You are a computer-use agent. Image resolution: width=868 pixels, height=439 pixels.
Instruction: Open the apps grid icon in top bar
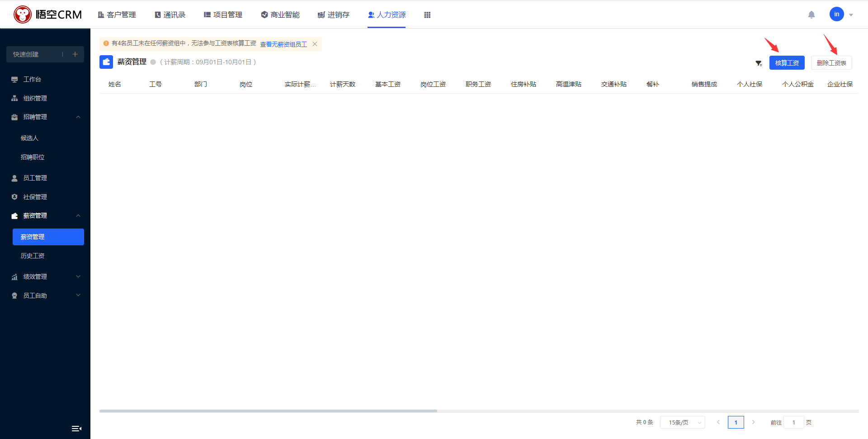[x=427, y=15]
